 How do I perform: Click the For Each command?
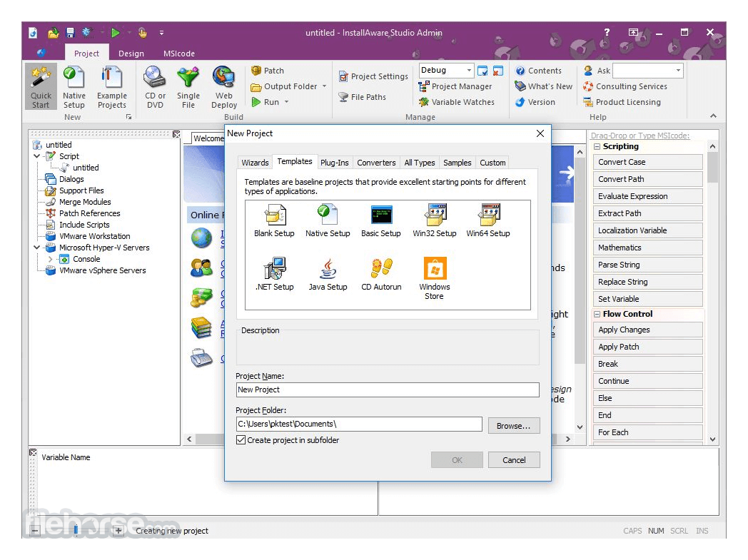648,432
